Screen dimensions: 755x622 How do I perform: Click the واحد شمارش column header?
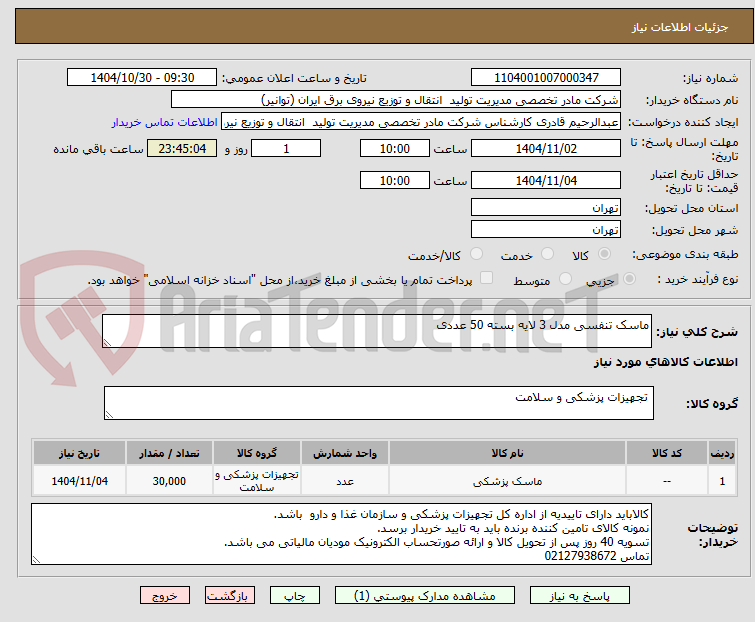[345, 454]
